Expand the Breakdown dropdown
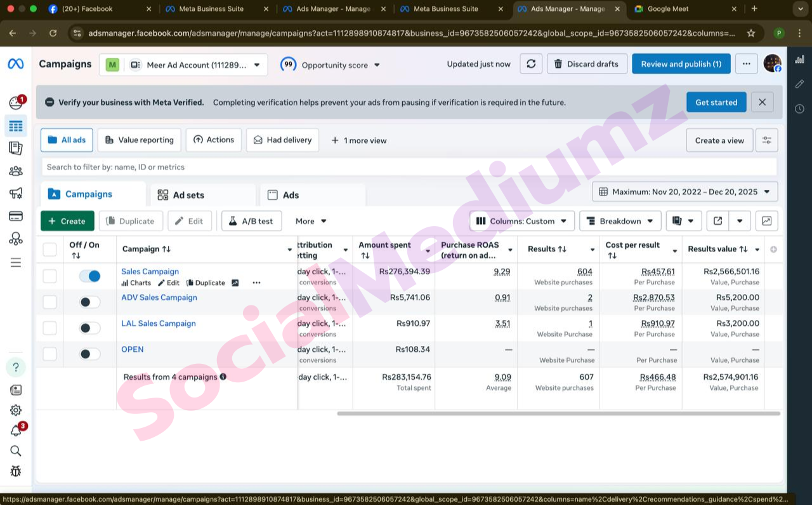The image size is (812, 508). coord(620,221)
